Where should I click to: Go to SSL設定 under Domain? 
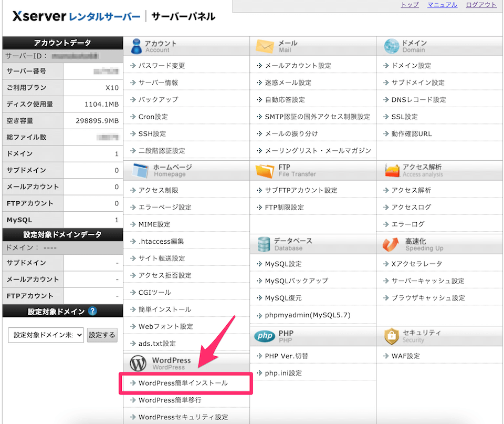coord(404,117)
